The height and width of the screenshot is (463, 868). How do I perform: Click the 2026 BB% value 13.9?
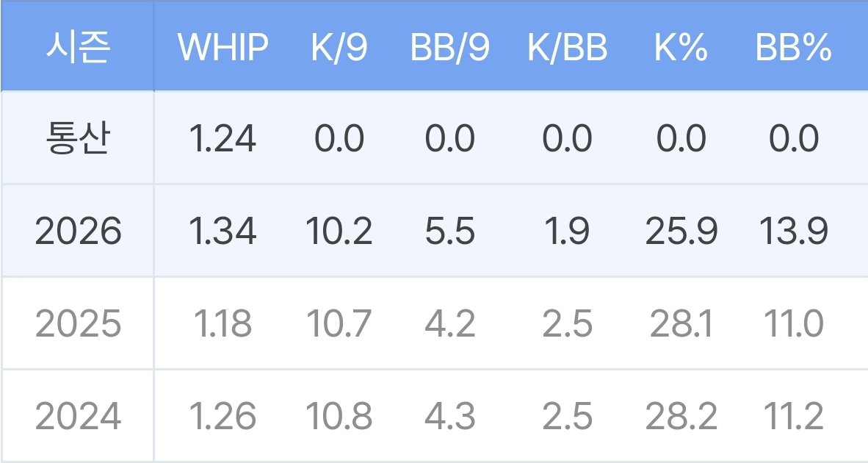(x=793, y=231)
